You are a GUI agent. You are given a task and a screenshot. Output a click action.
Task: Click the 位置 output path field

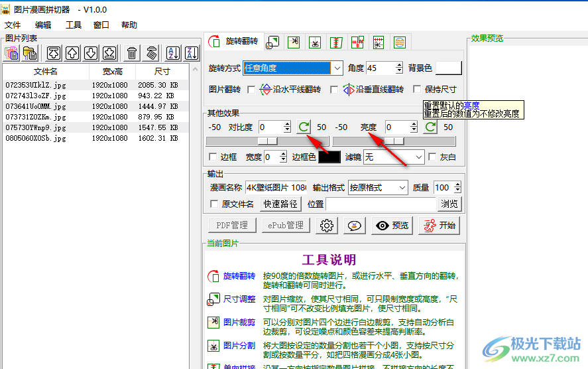click(381, 204)
